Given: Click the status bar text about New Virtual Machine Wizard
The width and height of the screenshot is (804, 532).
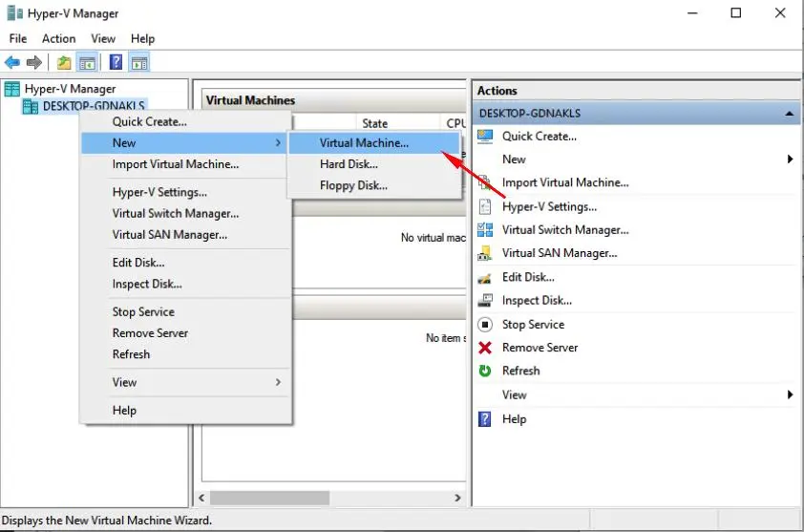Looking at the screenshot, I should pyautogui.click(x=107, y=521).
